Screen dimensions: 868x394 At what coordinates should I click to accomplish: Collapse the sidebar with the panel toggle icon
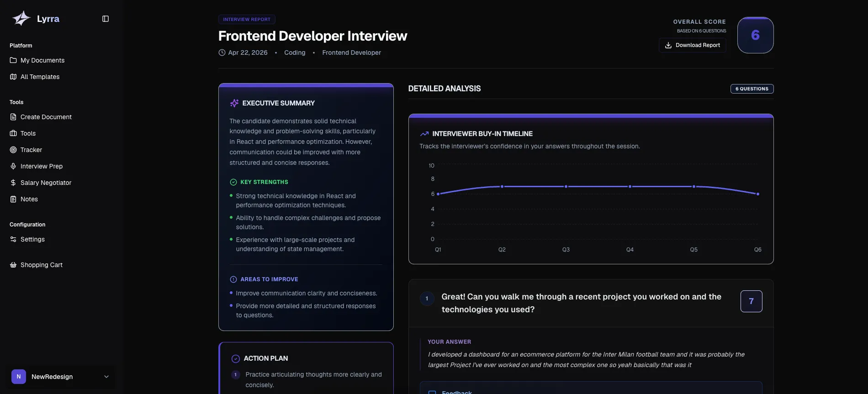click(106, 19)
